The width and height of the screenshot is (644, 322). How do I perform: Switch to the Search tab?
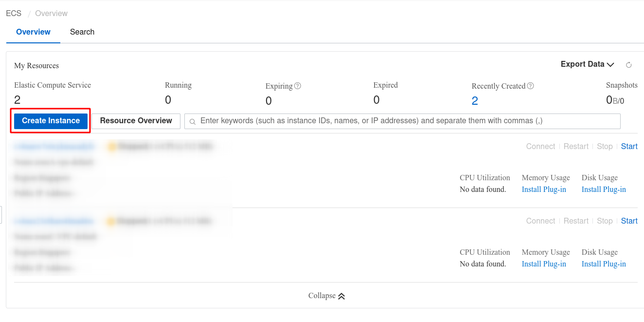(x=82, y=32)
